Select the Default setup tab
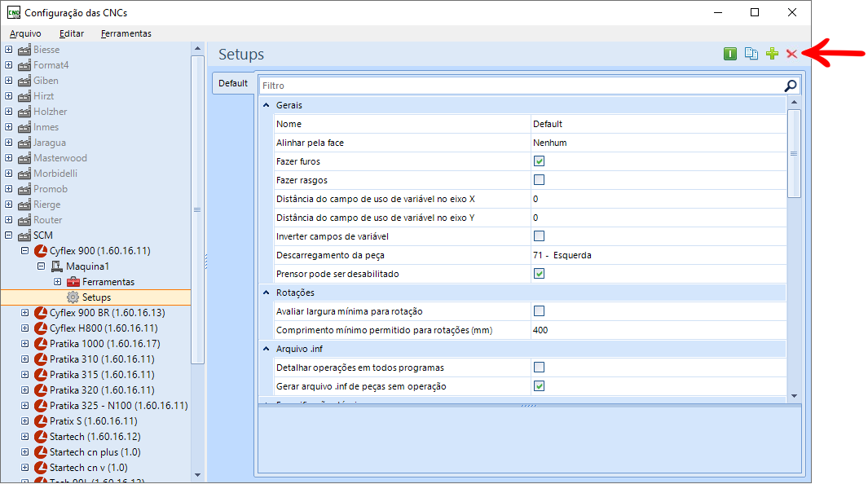868x493 pixels. 233,84
